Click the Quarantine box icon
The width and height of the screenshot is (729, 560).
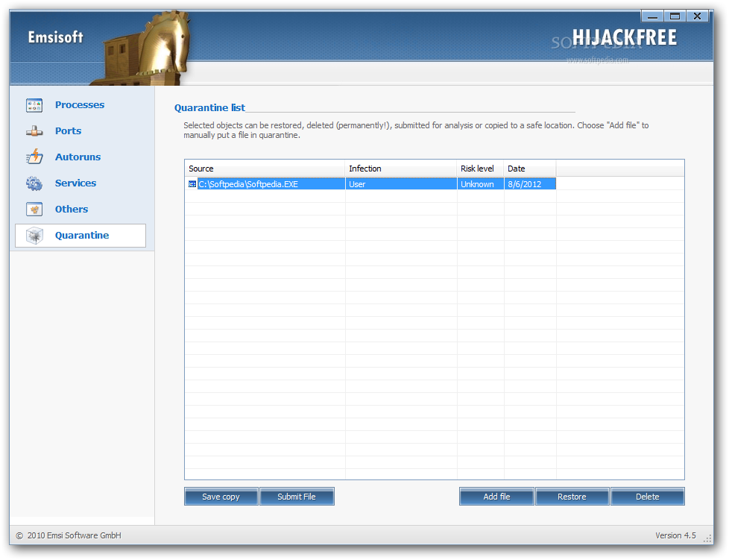point(34,236)
